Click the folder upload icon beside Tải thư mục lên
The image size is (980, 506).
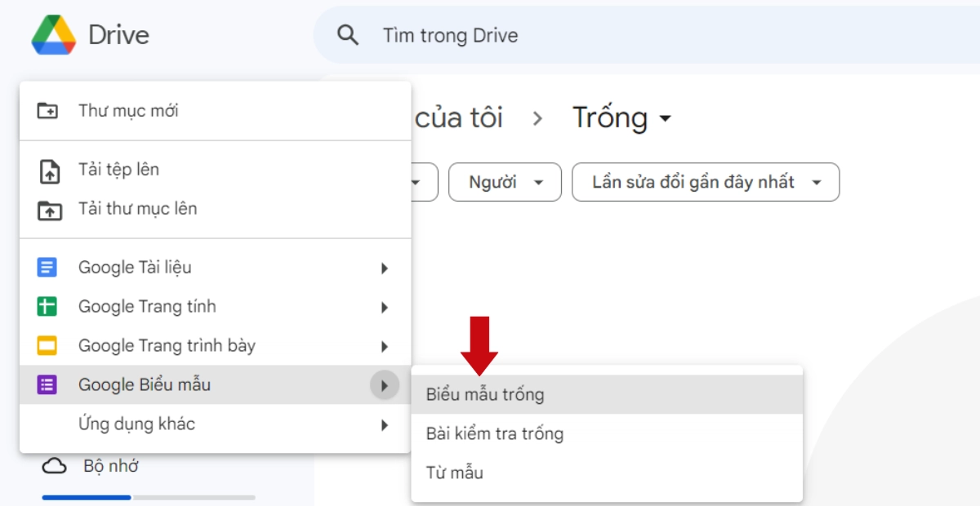(49, 208)
